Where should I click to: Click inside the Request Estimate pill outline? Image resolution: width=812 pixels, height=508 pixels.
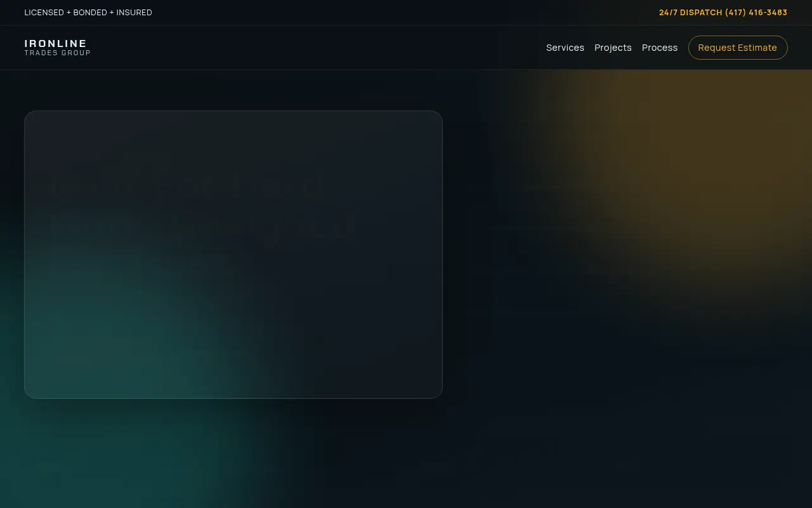coord(737,48)
